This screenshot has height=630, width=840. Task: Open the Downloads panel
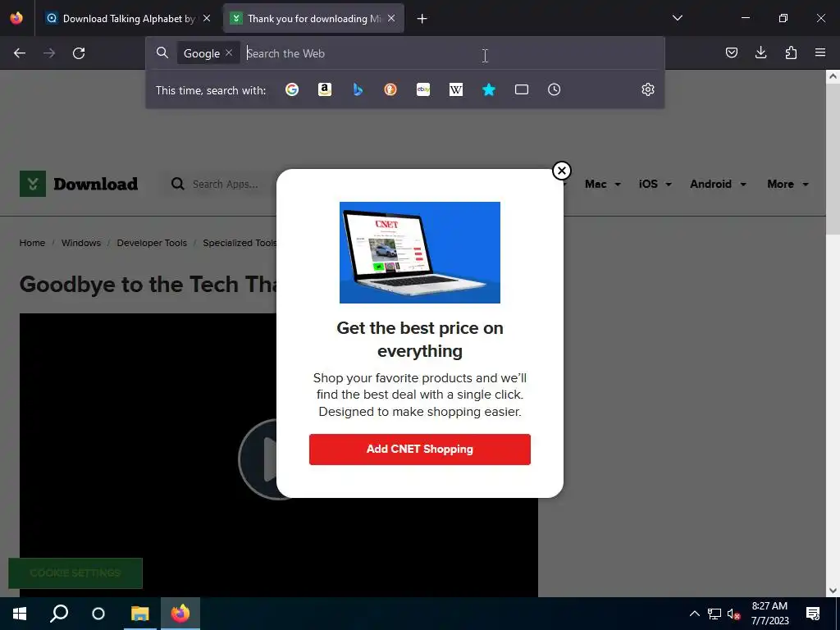760,52
